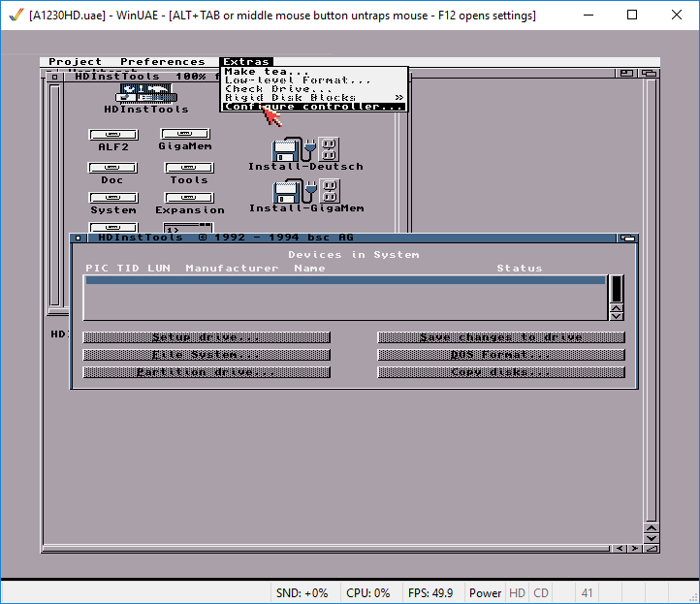Click the CD indicator in status bar
The width and height of the screenshot is (700, 604).
point(541,592)
